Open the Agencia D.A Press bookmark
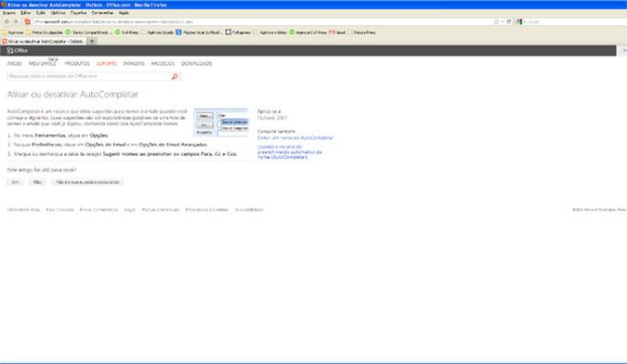Screen dimensions: 627x364 [x=307, y=32]
